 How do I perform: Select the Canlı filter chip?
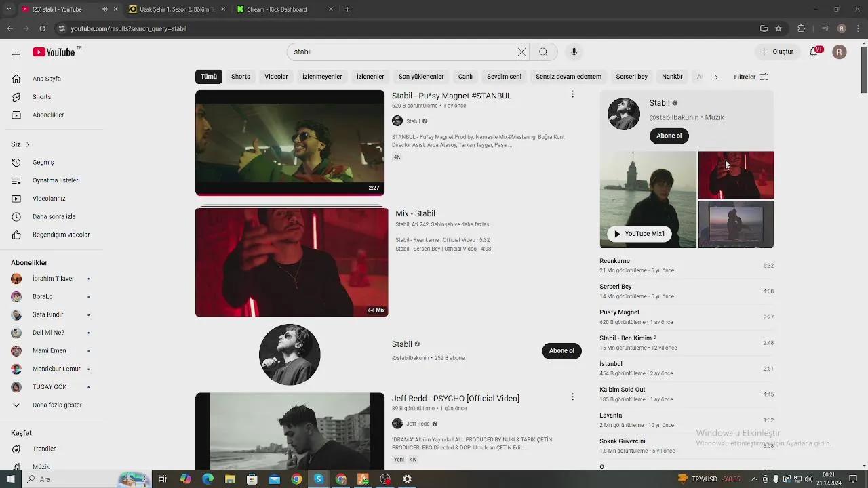(465, 77)
